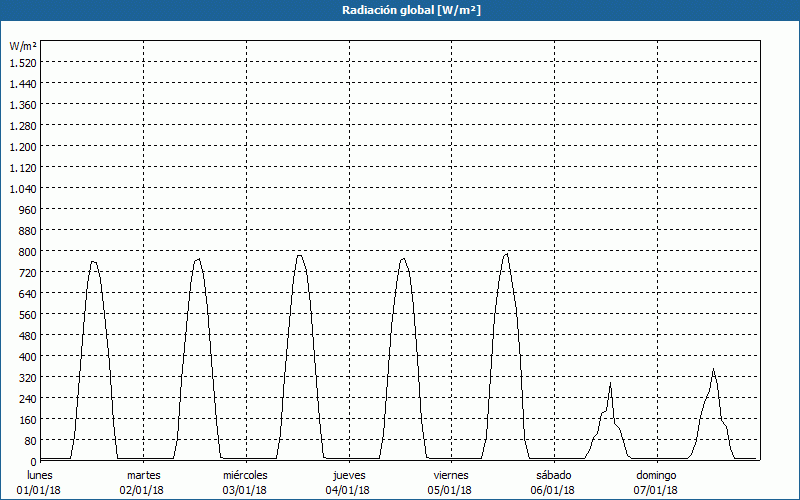Click the 'domingo' day label
This screenshot has width=800, height=500.
[657, 475]
